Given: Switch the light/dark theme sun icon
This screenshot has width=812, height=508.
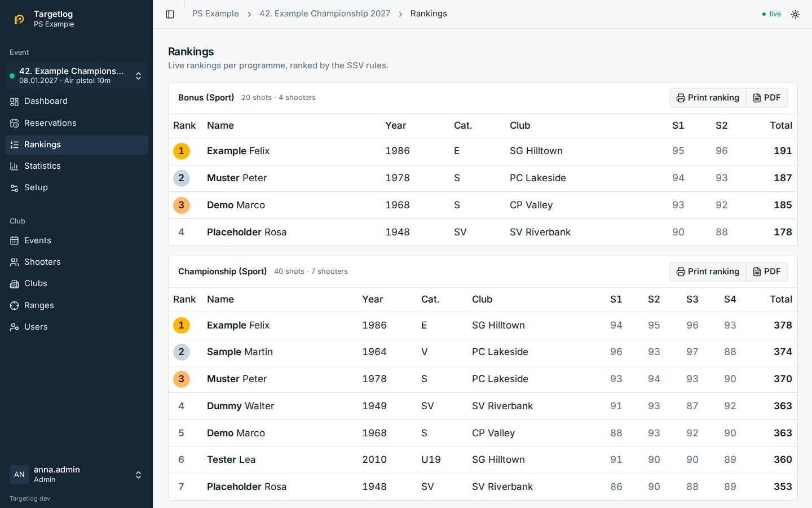Looking at the screenshot, I should point(795,14).
